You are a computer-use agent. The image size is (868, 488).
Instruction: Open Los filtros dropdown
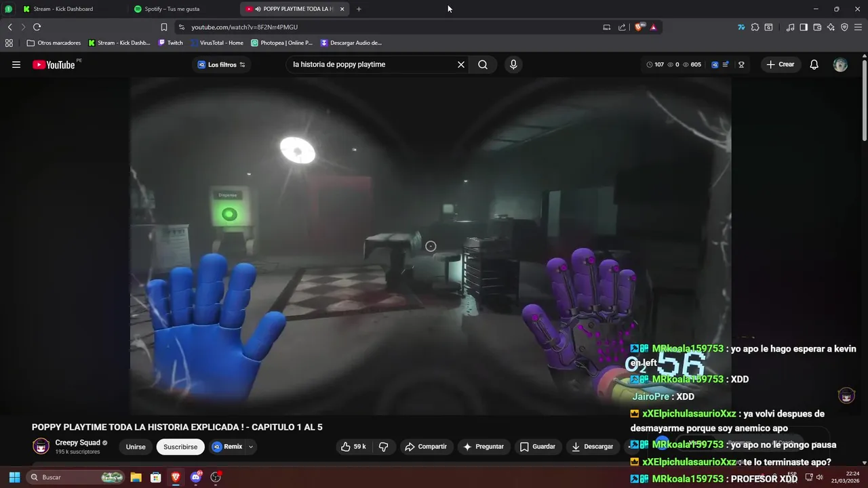click(x=222, y=64)
